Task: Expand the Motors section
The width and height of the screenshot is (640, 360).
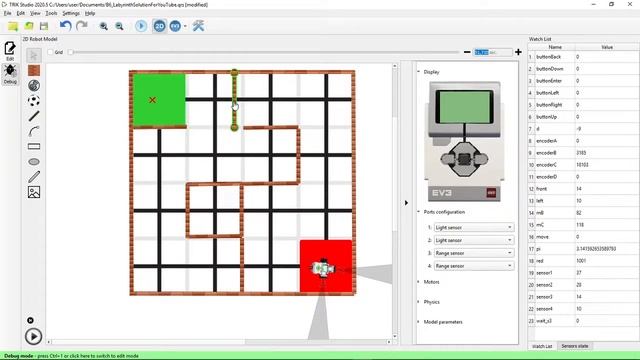Action: tap(419, 282)
